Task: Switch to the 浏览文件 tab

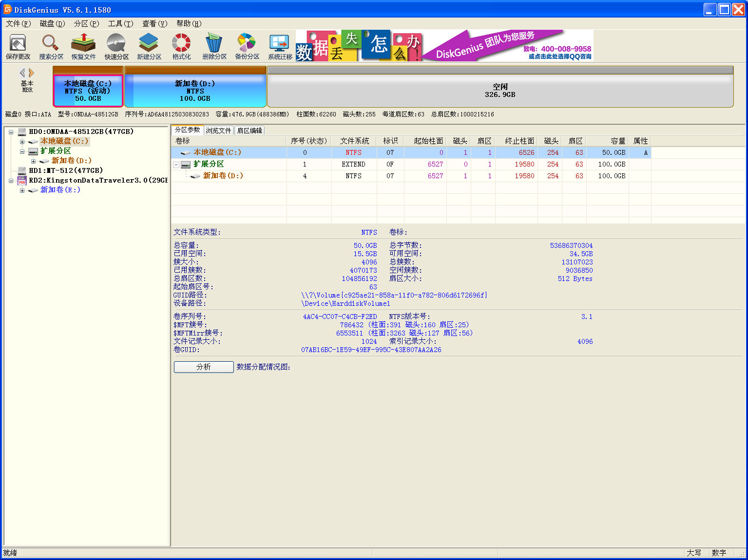Action: (x=218, y=130)
